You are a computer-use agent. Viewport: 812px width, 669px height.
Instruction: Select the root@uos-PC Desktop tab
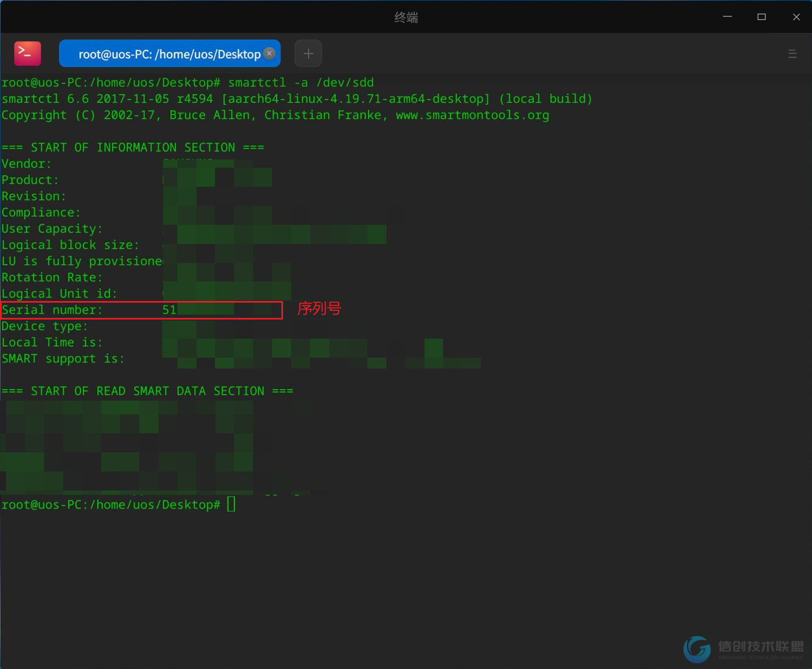169,53
